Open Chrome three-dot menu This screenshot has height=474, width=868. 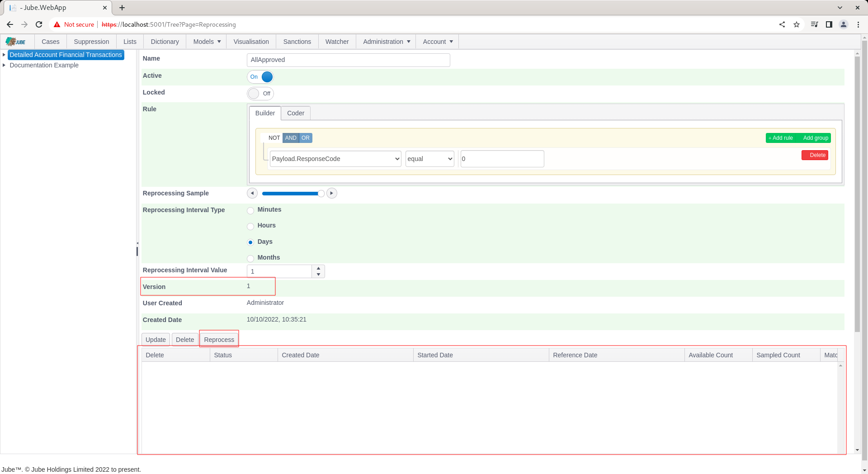pos(858,24)
